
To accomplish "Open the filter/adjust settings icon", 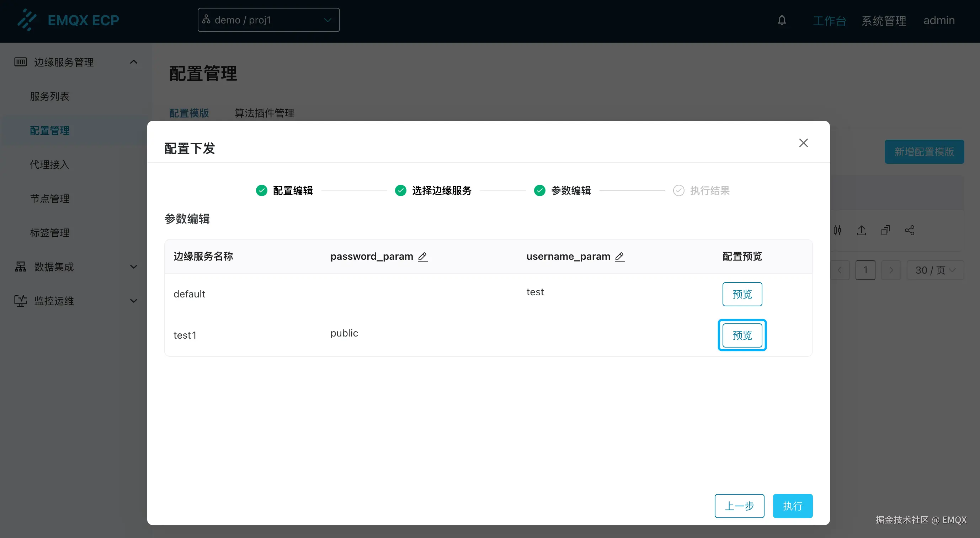I will coord(837,230).
